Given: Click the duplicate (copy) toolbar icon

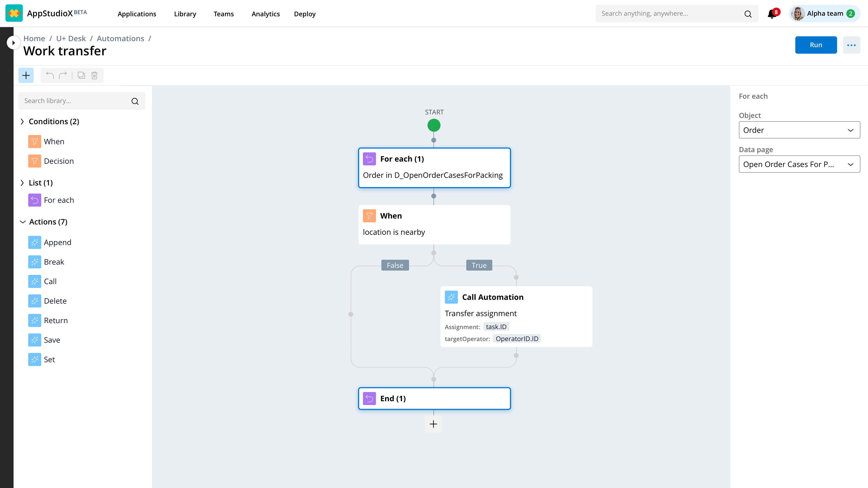Looking at the screenshot, I should pyautogui.click(x=81, y=75).
